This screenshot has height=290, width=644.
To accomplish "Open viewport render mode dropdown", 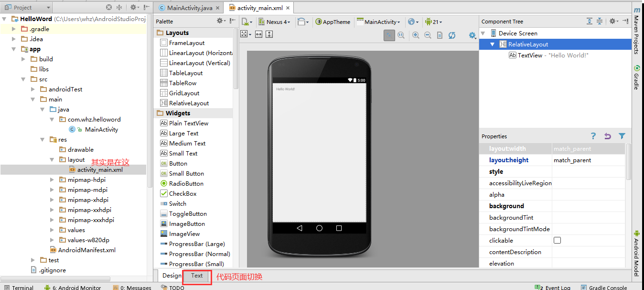I will [246, 34].
